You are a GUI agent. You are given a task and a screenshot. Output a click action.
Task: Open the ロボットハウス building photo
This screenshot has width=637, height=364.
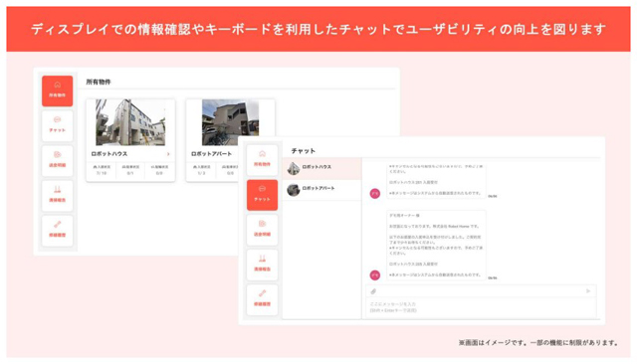[130, 122]
